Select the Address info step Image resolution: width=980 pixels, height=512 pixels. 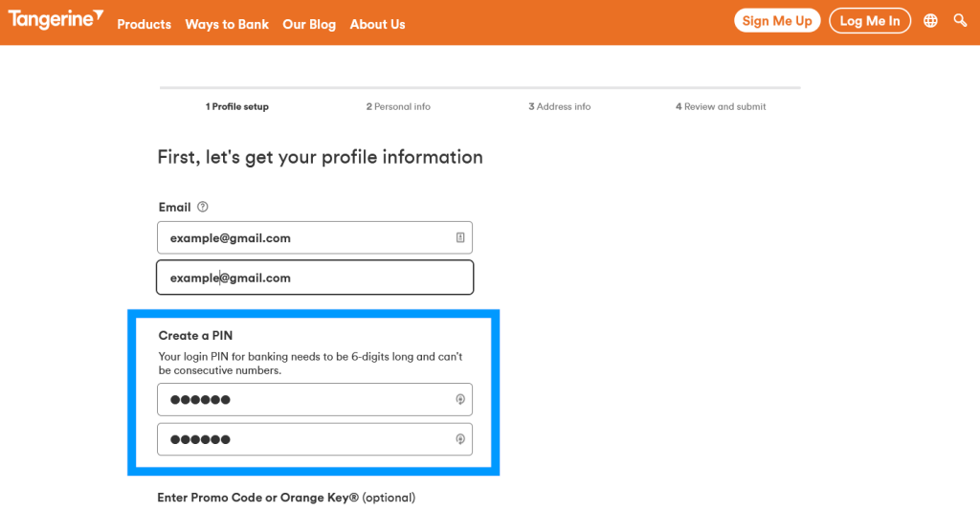[560, 106]
